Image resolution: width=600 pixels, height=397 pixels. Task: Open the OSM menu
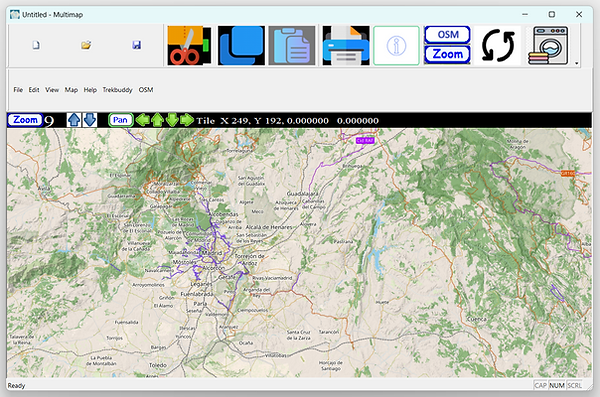146,90
